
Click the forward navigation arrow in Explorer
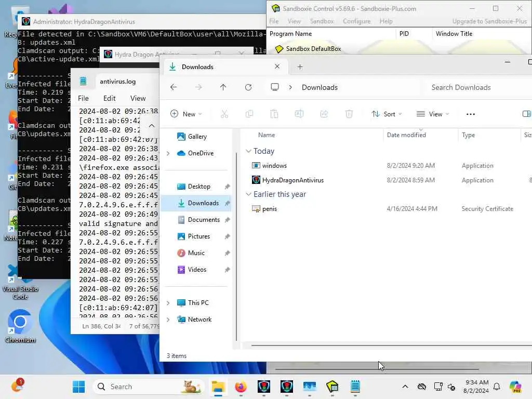coord(198,87)
